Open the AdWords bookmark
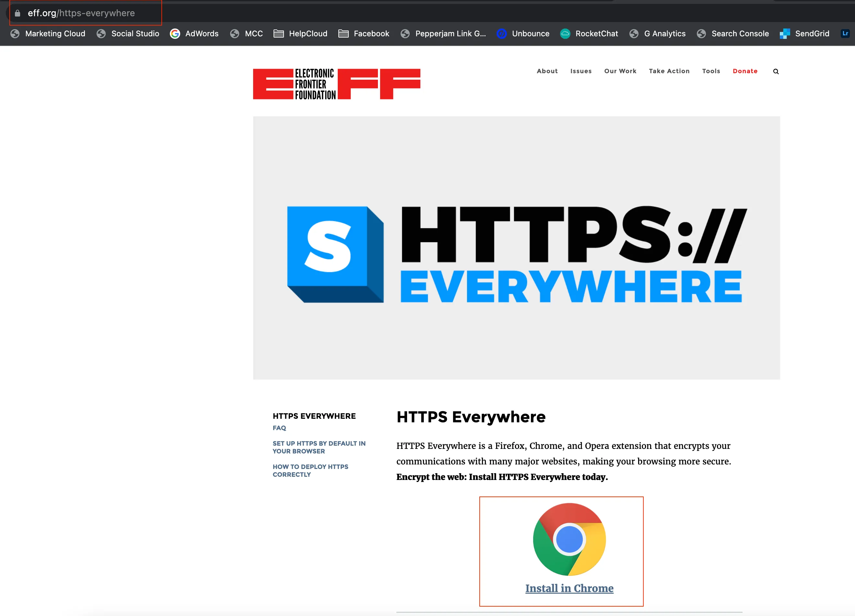The width and height of the screenshot is (855, 616). (194, 34)
